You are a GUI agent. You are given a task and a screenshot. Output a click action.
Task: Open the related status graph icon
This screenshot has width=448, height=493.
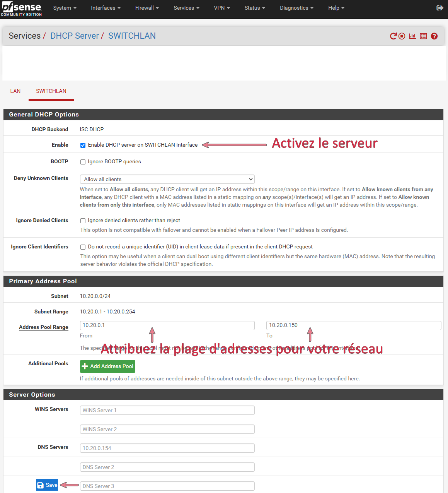[412, 36]
